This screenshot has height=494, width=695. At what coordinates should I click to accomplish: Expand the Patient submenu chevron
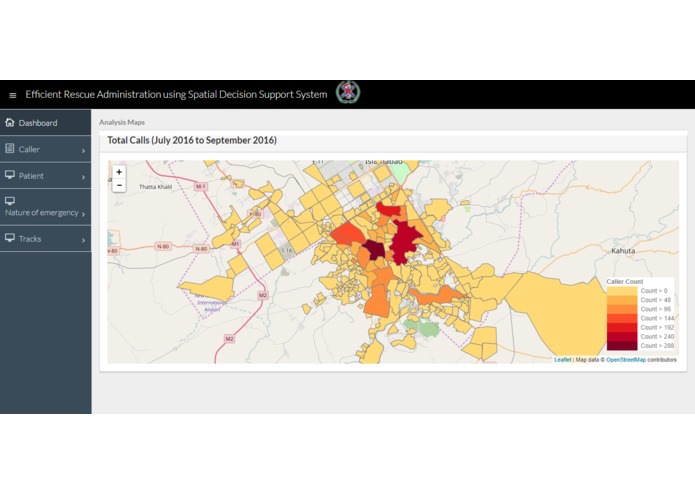click(x=83, y=177)
